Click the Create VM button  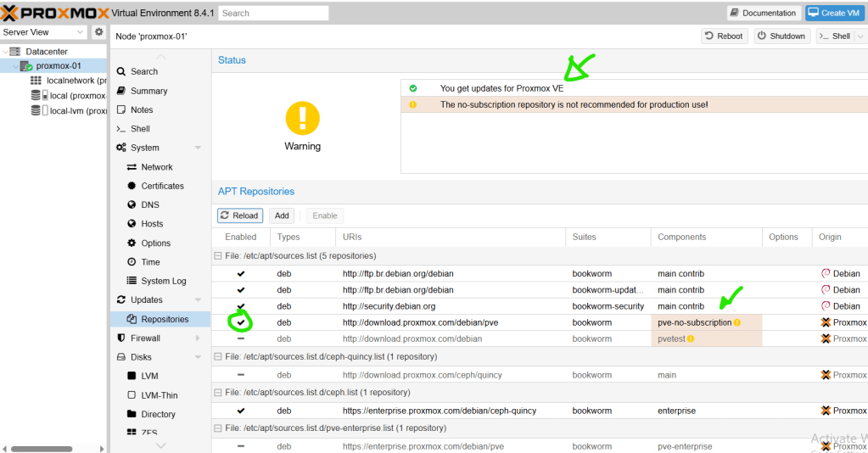[836, 13]
